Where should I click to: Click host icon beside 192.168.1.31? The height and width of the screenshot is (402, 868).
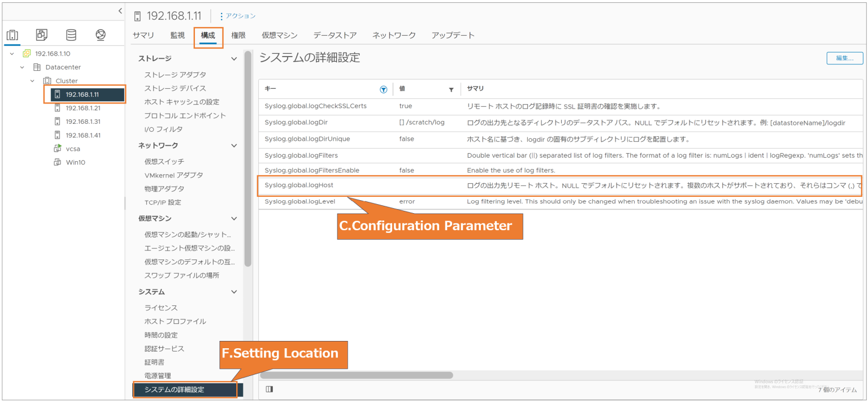(x=57, y=122)
